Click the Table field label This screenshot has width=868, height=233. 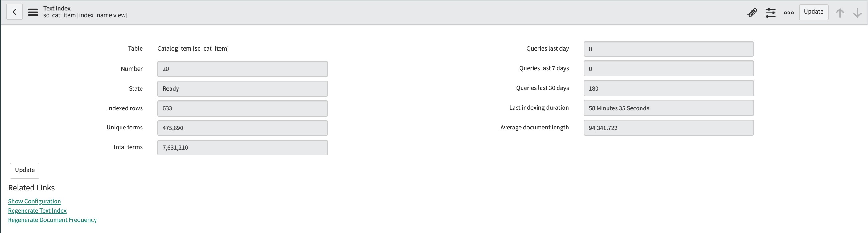pos(135,48)
